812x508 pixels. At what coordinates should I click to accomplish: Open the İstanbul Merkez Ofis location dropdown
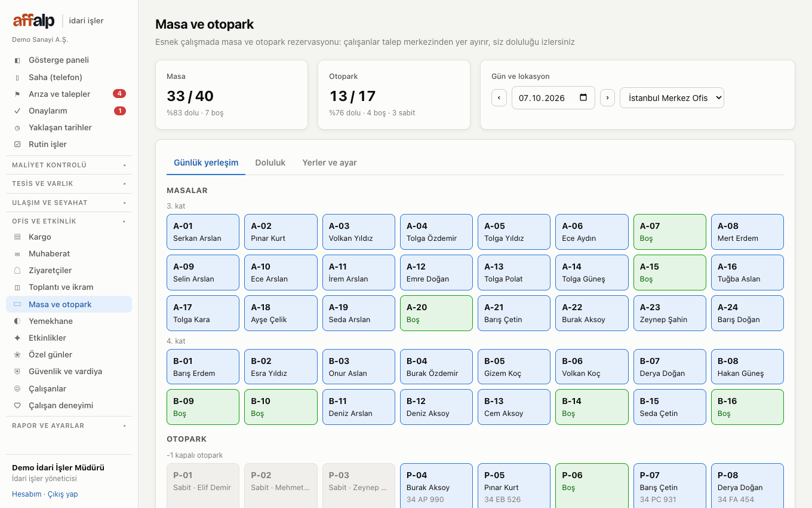point(672,98)
